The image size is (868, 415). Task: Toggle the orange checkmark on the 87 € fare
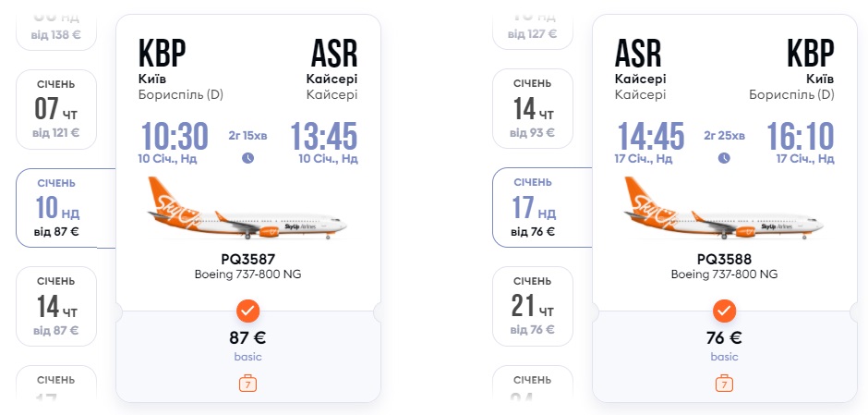[x=247, y=310]
